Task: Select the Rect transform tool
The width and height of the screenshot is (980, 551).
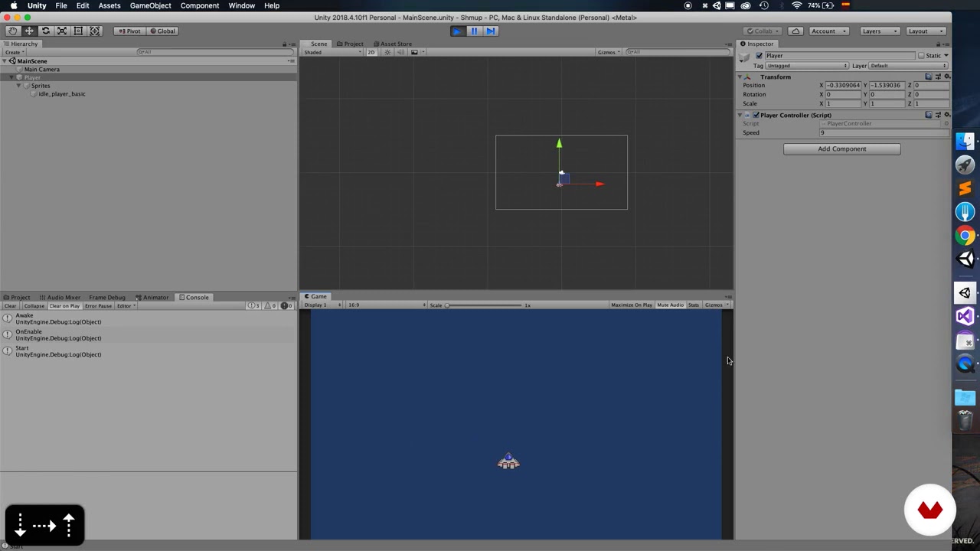Action: (x=78, y=31)
